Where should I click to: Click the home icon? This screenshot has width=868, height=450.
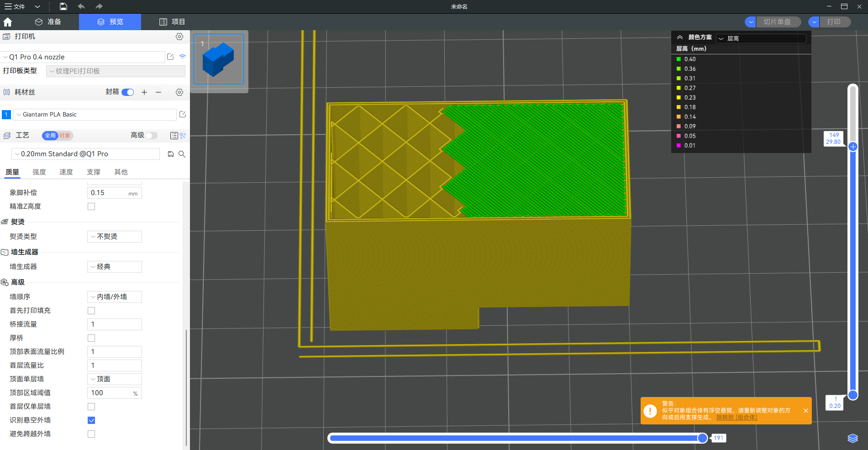coord(8,22)
